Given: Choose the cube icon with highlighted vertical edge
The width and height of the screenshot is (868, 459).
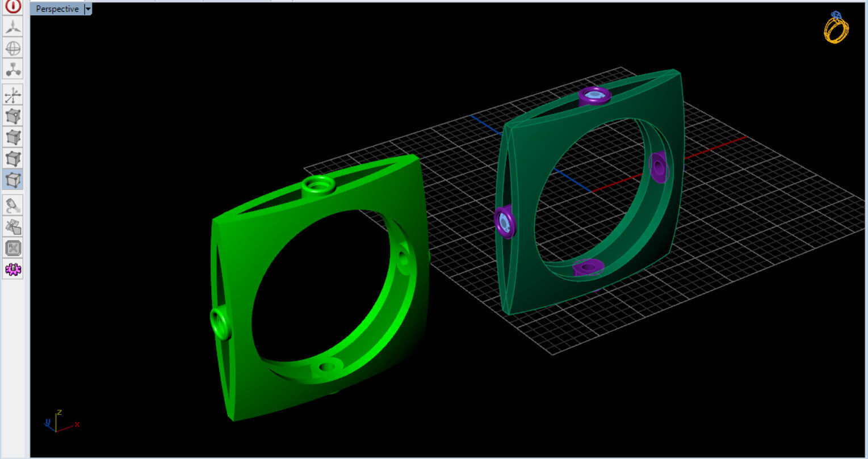Looking at the screenshot, I should click(x=13, y=137).
